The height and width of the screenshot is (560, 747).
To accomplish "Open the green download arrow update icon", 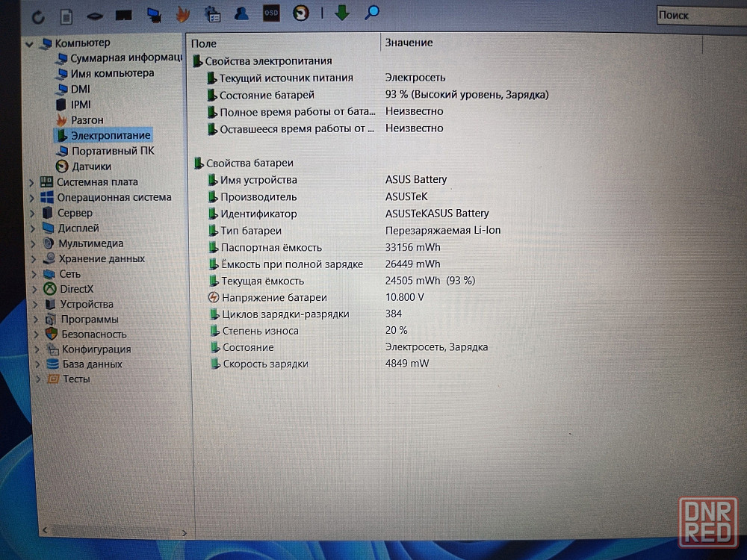I will pyautogui.click(x=342, y=13).
